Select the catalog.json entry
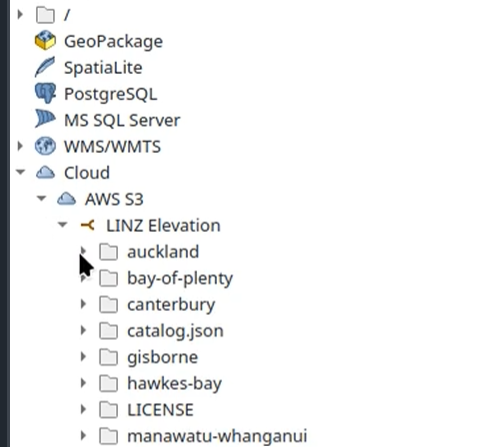Image resolution: width=482 pixels, height=447 pixels. (175, 331)
